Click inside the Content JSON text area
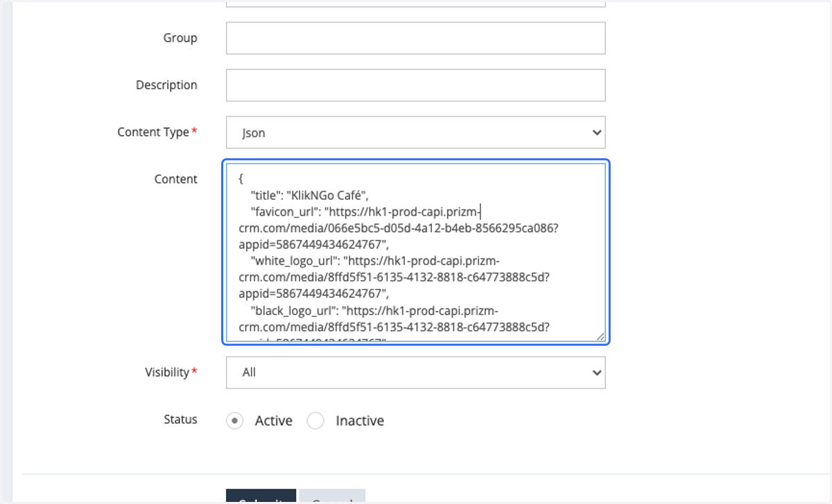Screen dimensions: 832x504 [x=415, y=252]
